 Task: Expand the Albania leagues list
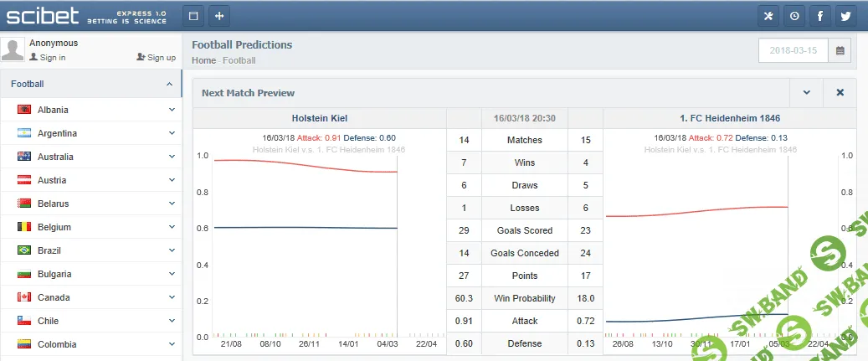[172, 110]
